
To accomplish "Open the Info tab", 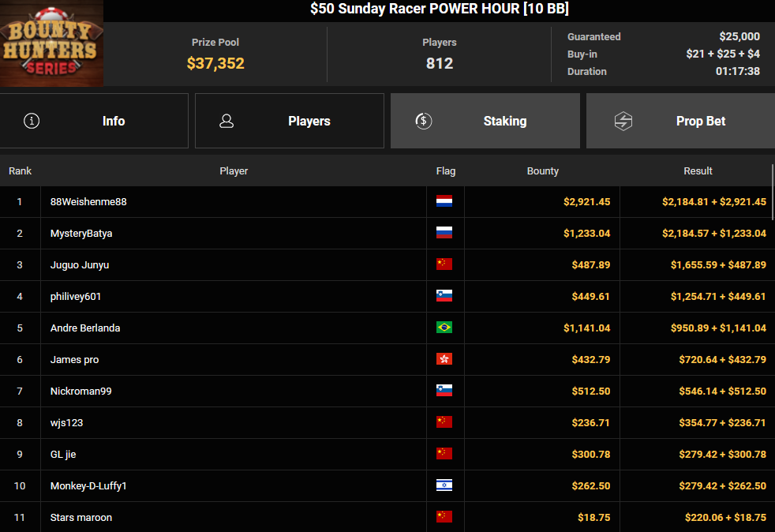I will [x=94, y=121].
